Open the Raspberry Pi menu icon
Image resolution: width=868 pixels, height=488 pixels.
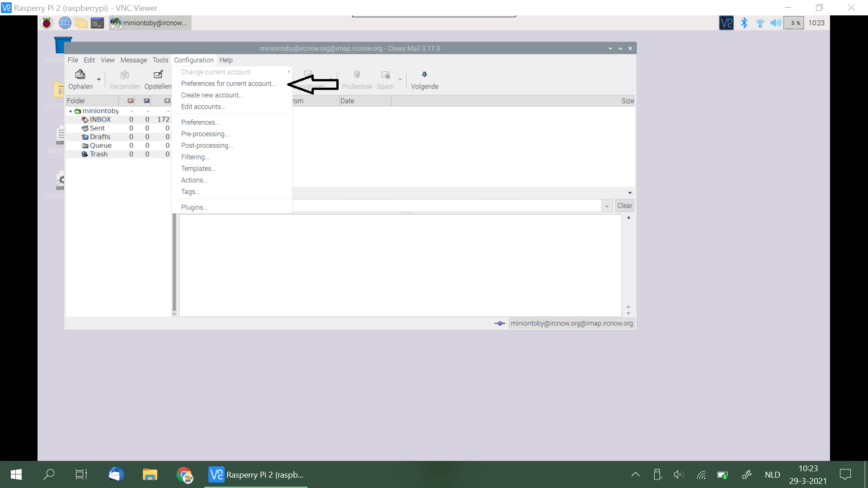47,23
